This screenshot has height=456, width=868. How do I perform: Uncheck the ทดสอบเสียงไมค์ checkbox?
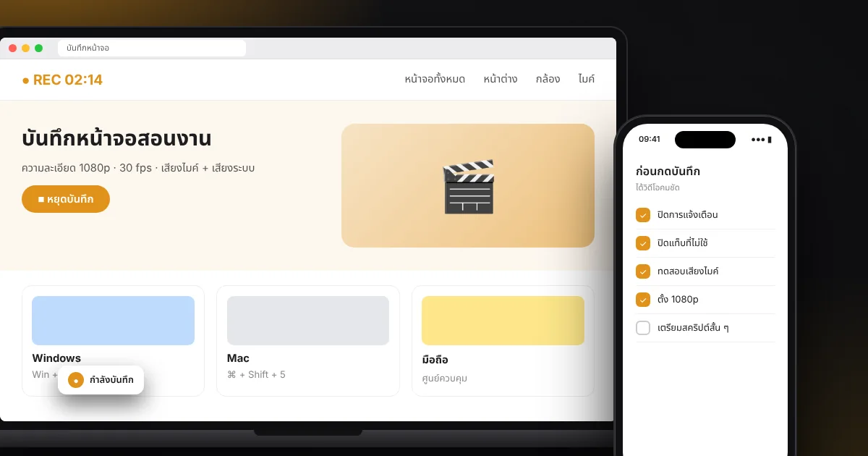[643, 271]
